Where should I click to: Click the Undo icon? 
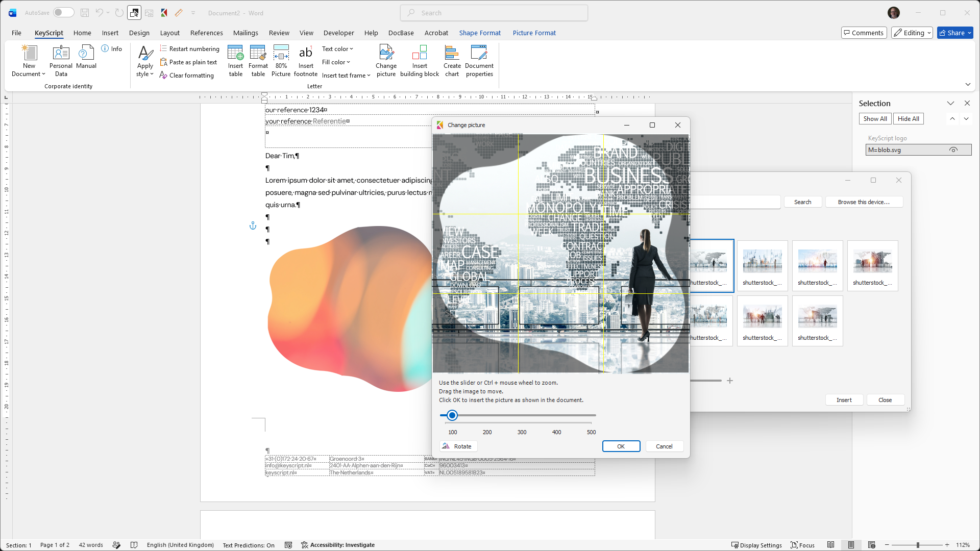pos(99,13)
